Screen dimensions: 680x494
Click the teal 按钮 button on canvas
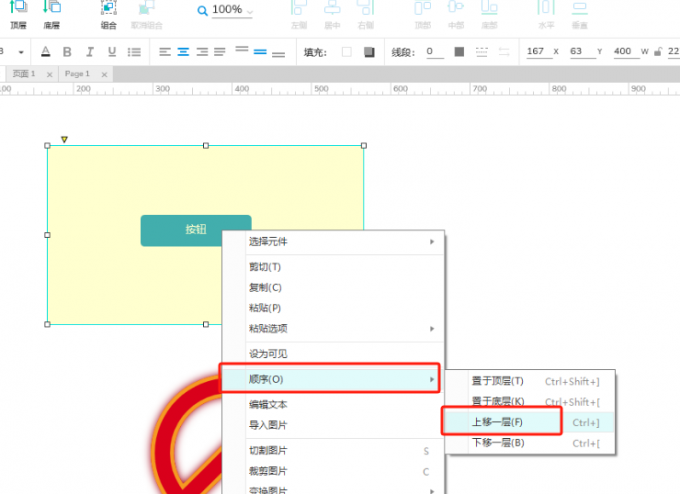195,230
